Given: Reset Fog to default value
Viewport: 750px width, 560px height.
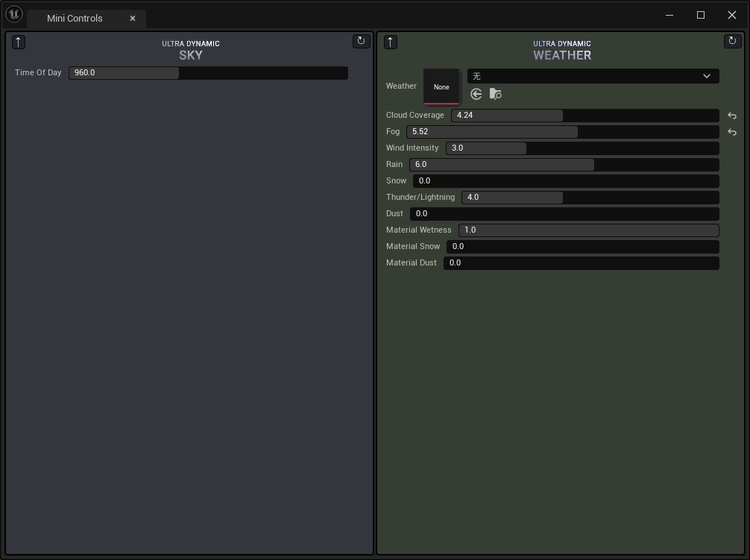Looking at the screenshot, I should point(732,132).
